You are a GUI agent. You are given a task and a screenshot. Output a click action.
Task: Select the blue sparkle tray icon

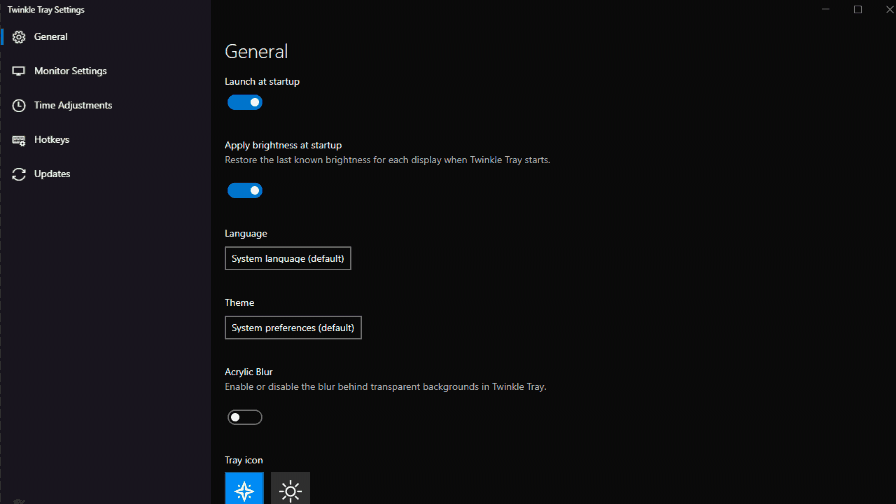pyautogui.click(x=244, y=489)
